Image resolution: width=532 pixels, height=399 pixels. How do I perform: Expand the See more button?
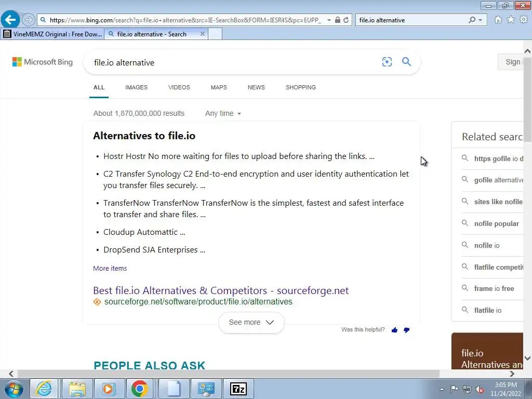pos(251,322)
